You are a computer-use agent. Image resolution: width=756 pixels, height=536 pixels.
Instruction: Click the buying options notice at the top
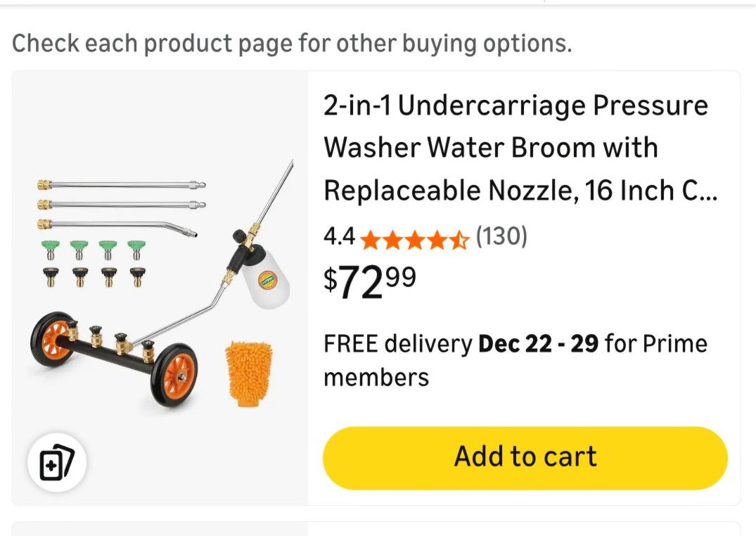(x=293, y=44)
